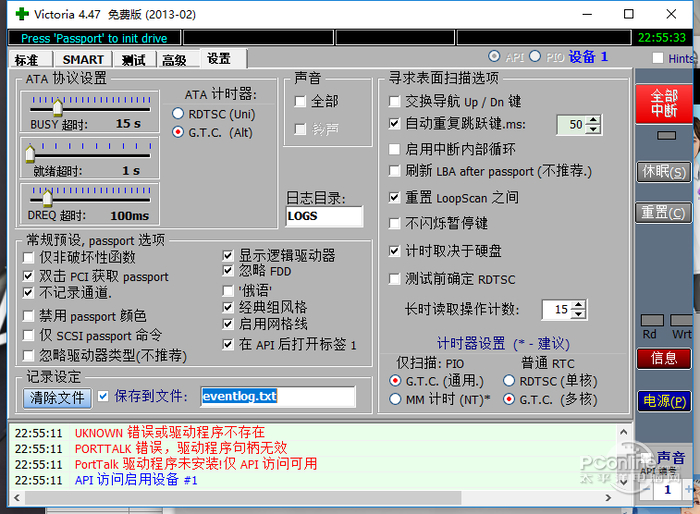Click the 长时读取操作计数 number field
The width and height of the screenshot is (700, 514).
coord(558,309)
